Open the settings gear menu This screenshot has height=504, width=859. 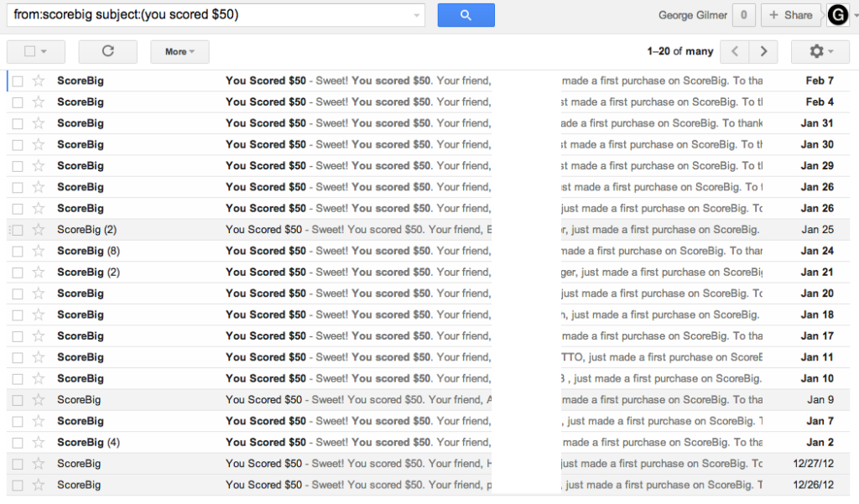(820, 51)
